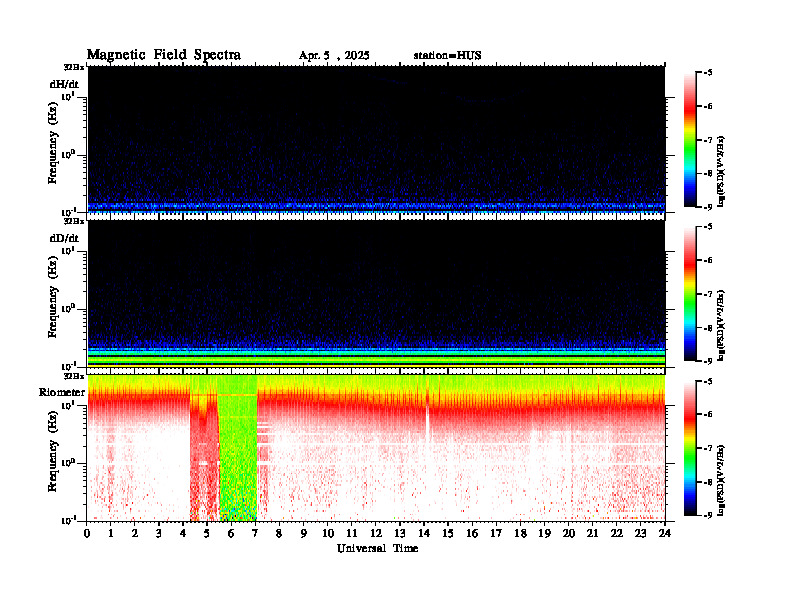Click hour "4" on the Universal Time axis
The width and height of the screenshot is (792, 612).
183,533
